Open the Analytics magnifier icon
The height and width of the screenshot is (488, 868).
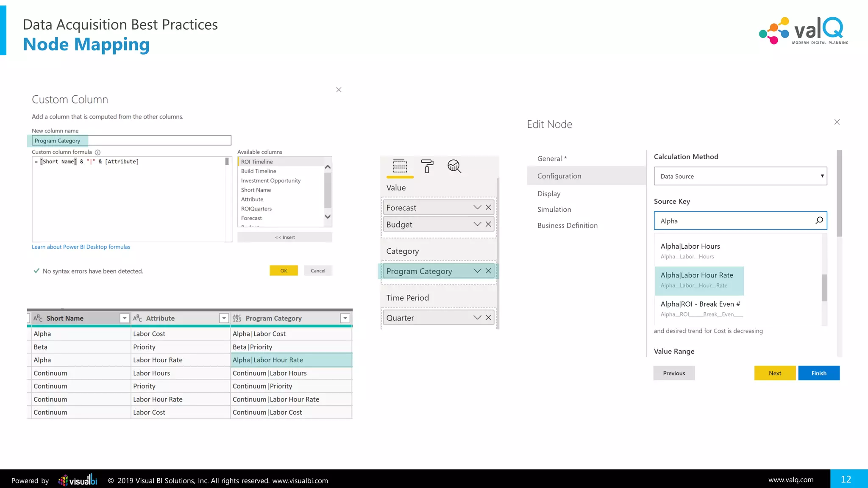tap(454, 166)
